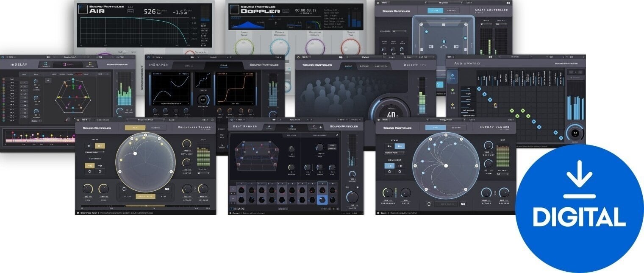Viewport: 644px width, 273px height.
Task: Select the Pan tab in Energy Panner
Action: pos(436,128)
